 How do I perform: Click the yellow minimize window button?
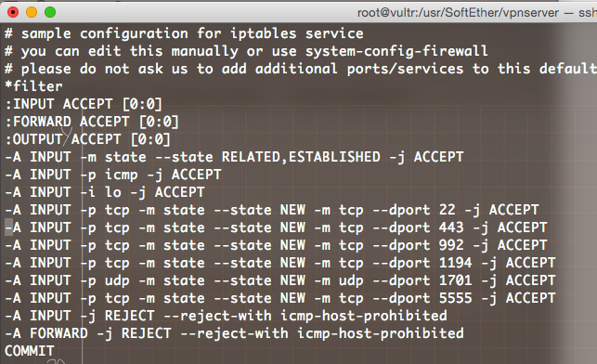coord(32,13)
